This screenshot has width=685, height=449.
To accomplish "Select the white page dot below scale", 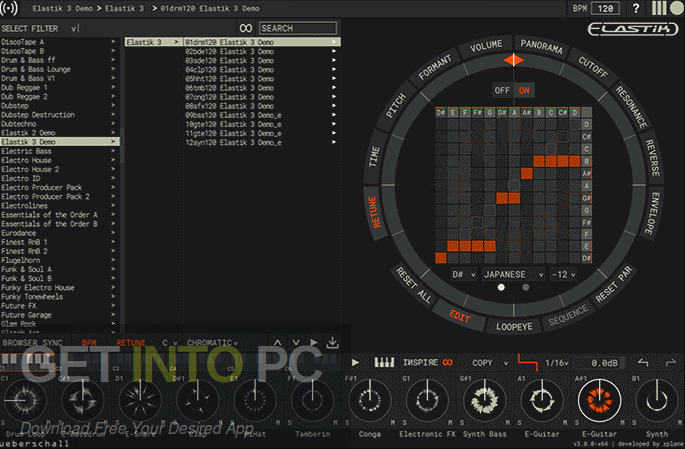I will pos(501,287).
